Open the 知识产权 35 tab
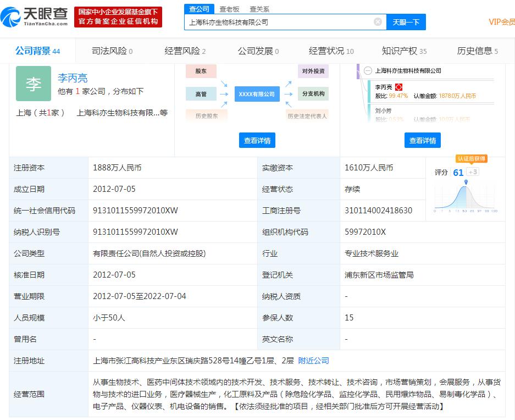Image resolution: width=515 pixels, height=420 pixels. 404,51
